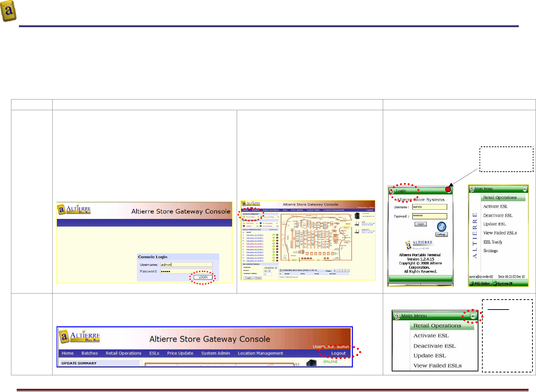Click the Password field on the terminal login
The width and height of the screenshot is (536, 392).
(430, 216)
